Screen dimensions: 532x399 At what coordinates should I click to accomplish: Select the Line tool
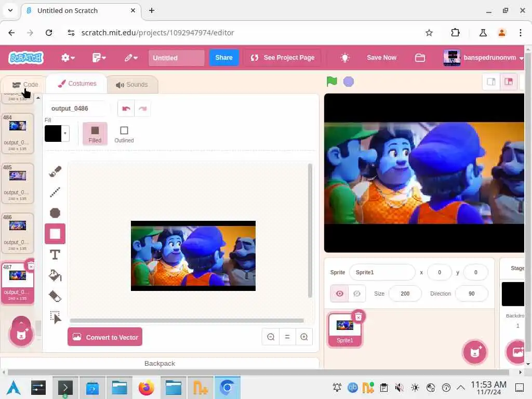(x=55, y=192)
